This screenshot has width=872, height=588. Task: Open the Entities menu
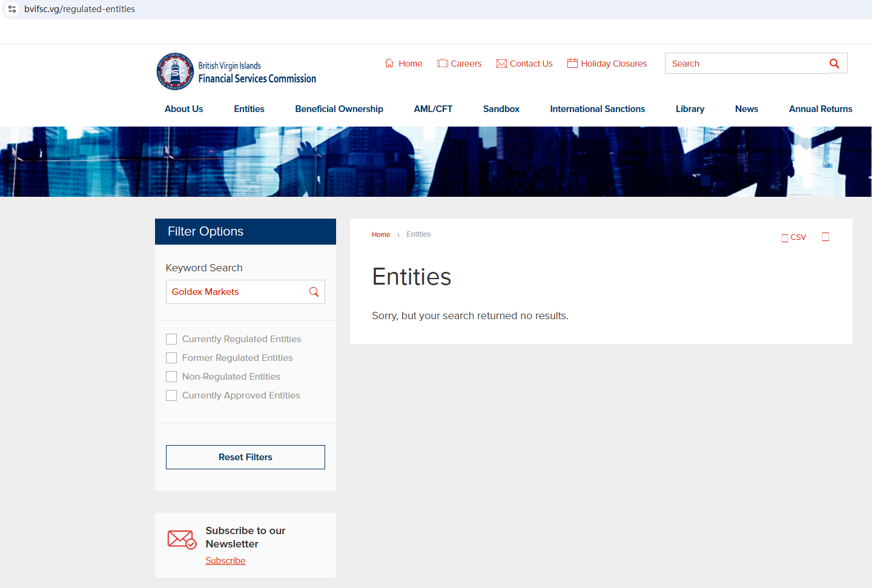249,109
